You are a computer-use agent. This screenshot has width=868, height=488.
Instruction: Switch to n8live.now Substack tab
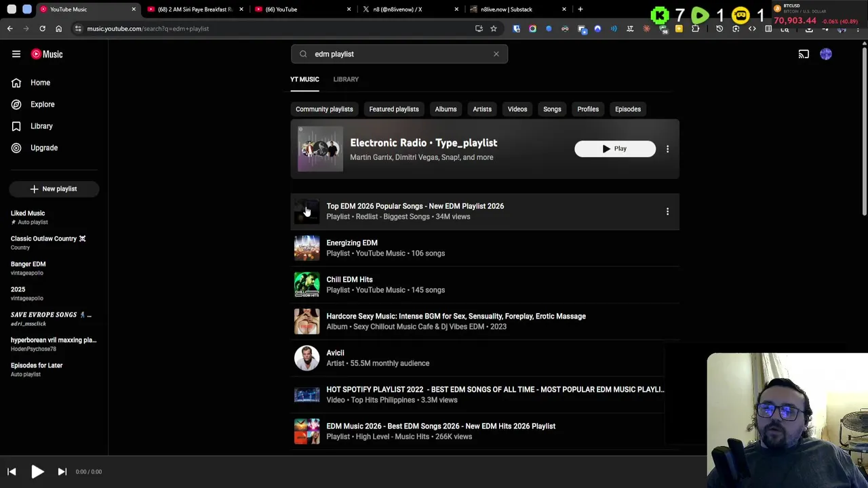pos(517,9)
